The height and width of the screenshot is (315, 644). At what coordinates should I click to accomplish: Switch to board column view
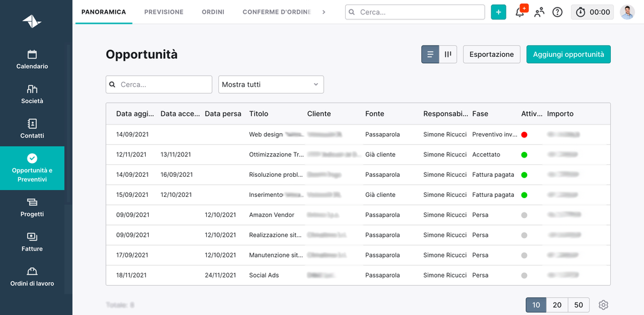point(448,54)
